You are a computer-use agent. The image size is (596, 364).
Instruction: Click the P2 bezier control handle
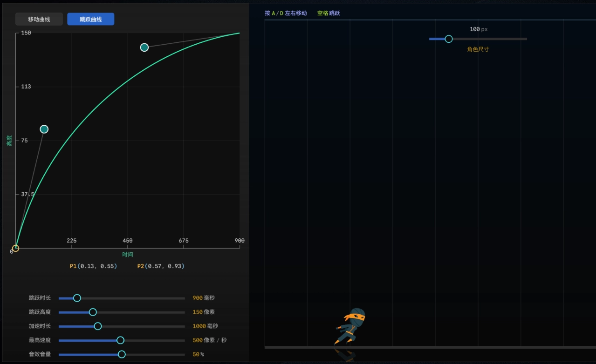[x=144, y=47]
